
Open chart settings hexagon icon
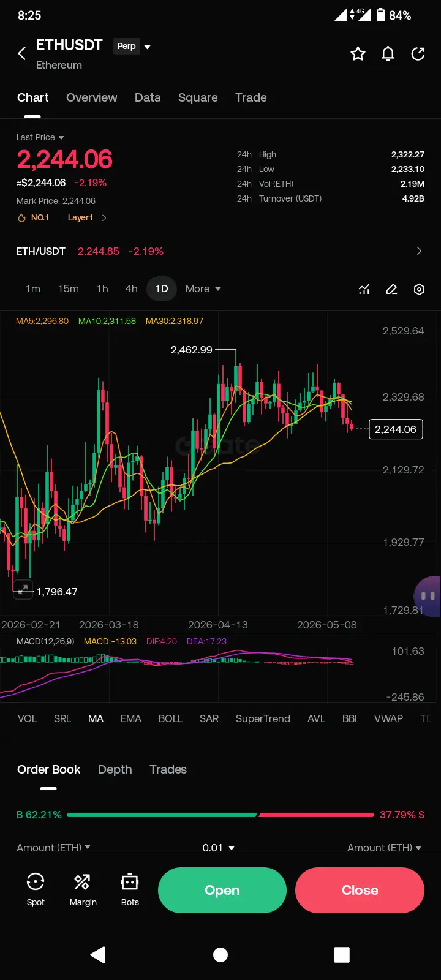point(419,289)
